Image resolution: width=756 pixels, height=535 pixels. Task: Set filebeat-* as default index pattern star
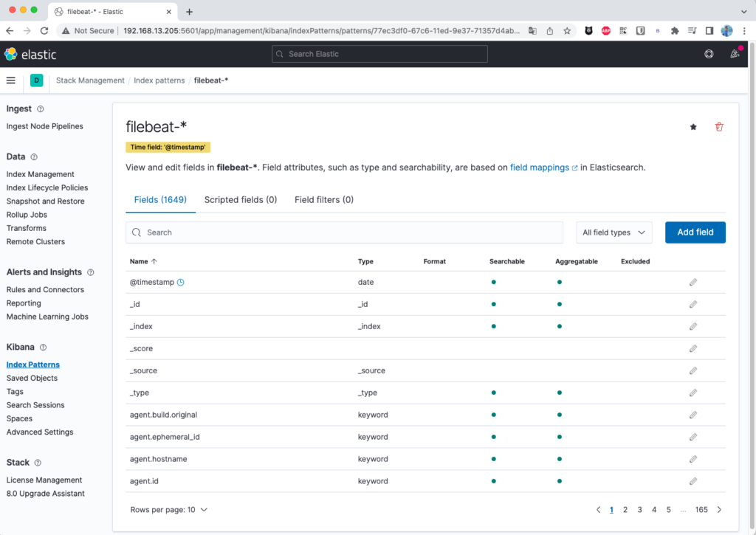pos(693,127)
